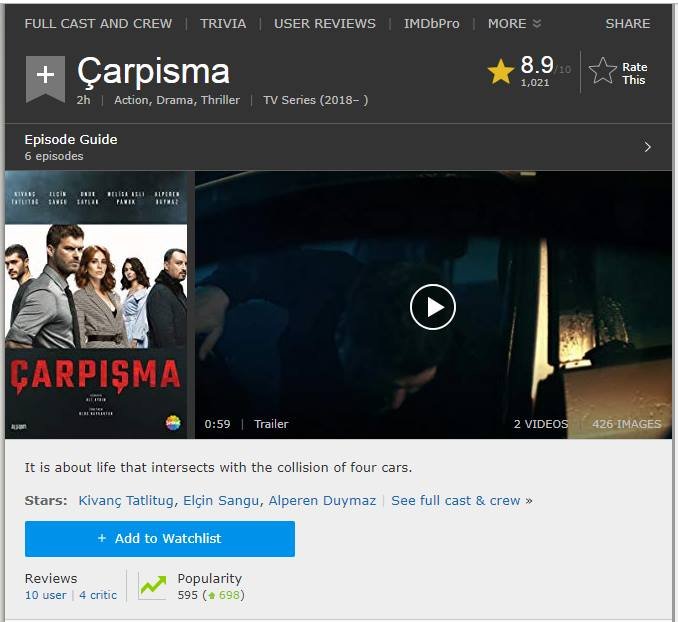Click the popularity trend chart icon
This screenshot has height=622, width=678.
click(x=152, y=586)
